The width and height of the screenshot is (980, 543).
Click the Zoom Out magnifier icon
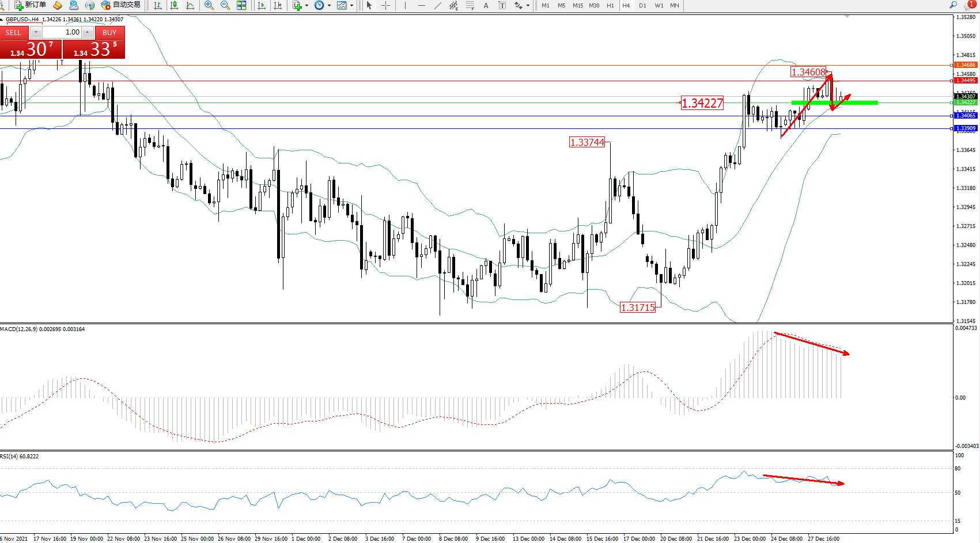[x=225, y=5]
